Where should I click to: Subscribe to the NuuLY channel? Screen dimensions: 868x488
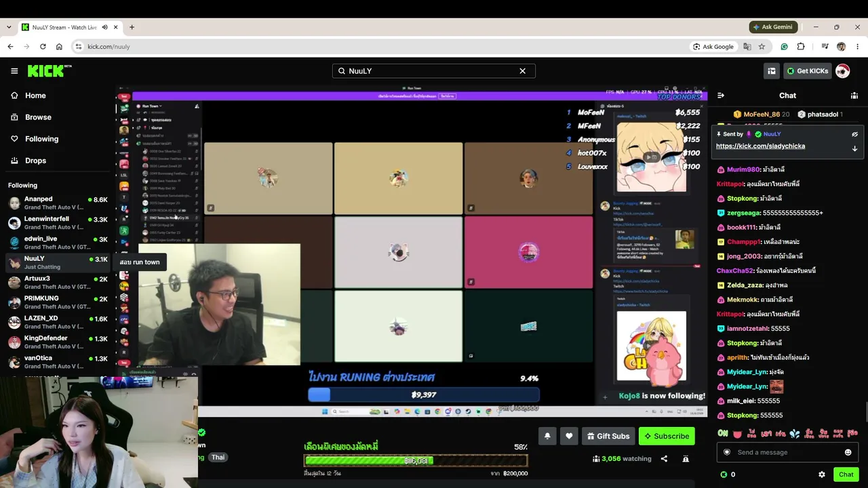pyautogui.click(x=667, y=436)
